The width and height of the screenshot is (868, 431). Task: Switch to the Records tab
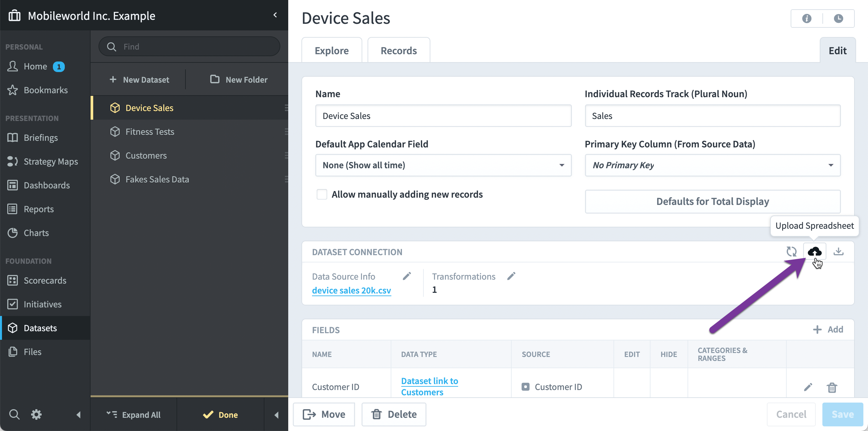399,51
